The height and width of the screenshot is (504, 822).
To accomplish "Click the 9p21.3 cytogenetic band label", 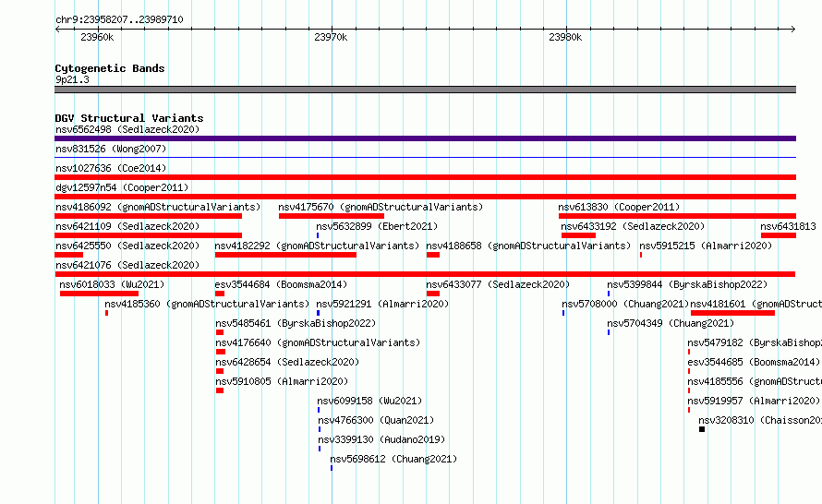I will (72, 79).
